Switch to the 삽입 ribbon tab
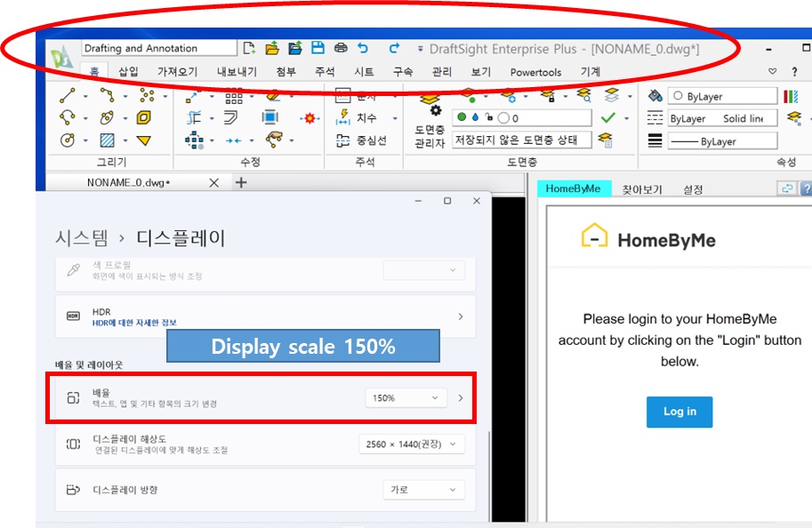Viewport: 812px width, 528px height. (x=128, y=71)
